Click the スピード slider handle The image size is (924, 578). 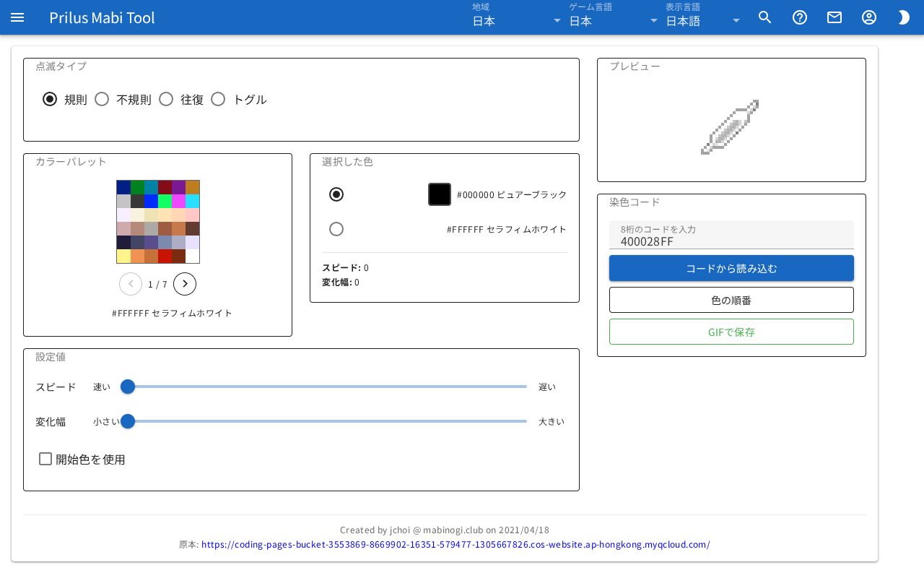click(128, 387)
